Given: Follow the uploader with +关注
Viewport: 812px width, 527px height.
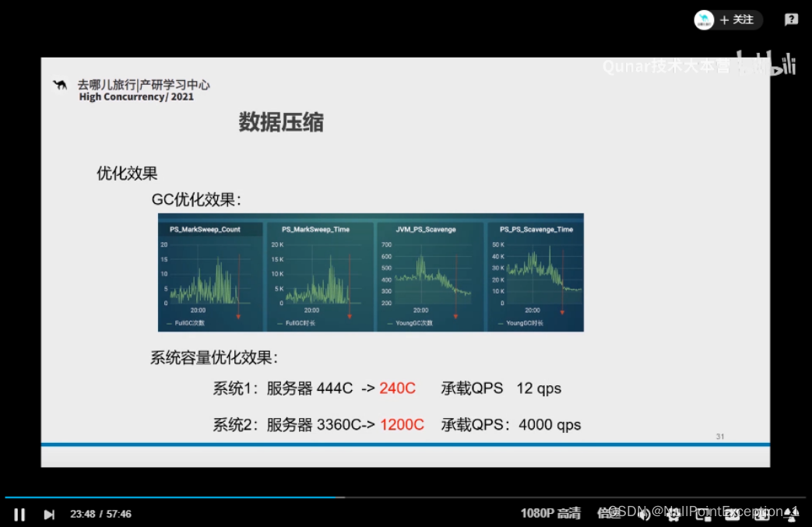Looking at the screenshot, I should pyautogui.click(x=737, y=19).
